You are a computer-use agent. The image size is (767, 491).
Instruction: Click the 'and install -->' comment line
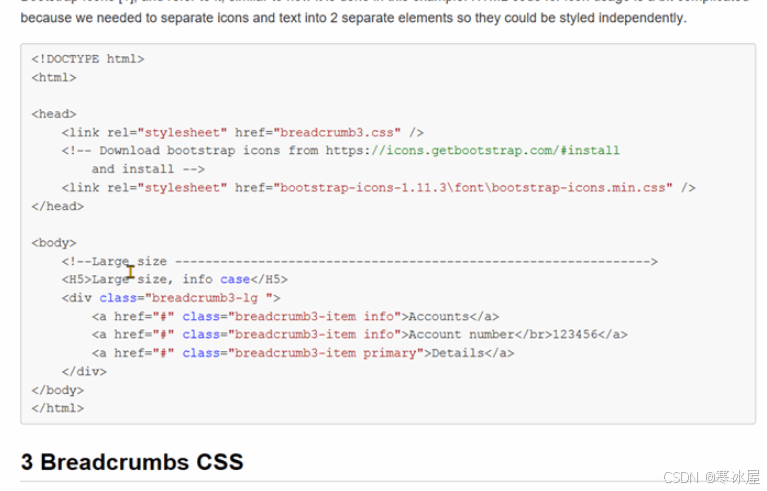tap(148, 169)
